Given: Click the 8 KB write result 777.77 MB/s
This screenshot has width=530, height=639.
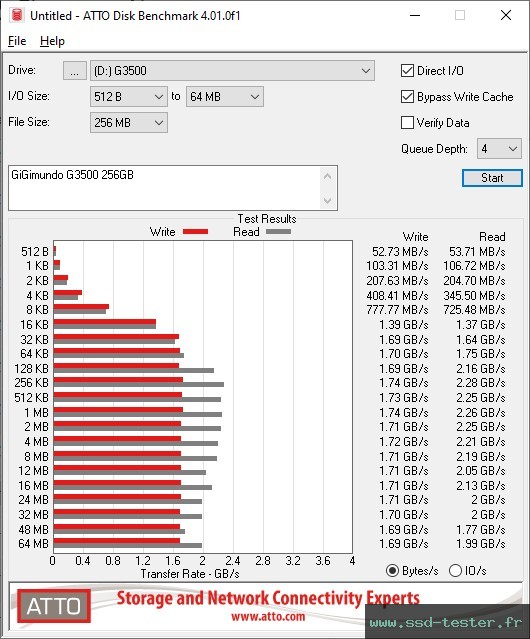Looking at the screenshot, I should point(397,310).
